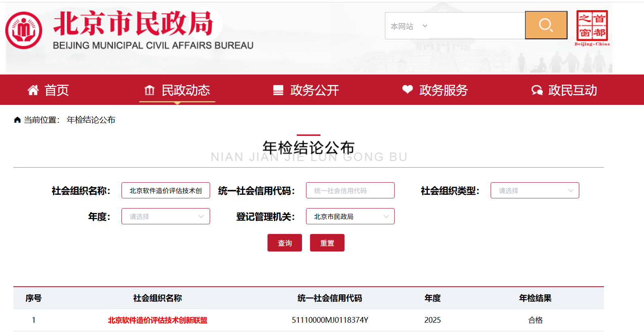644x332 pixels.
Task: Click the home icon next to 首页
Action: click(x=33, y=90)
